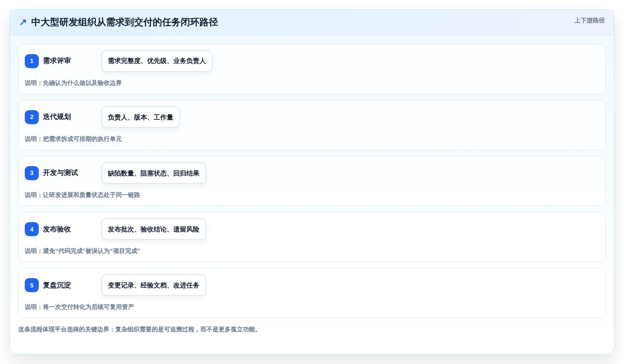Screen dimensions: 624x364
Task: Click the note 将一次交付转化为后续可复用资产
Action: click(x=79, y=307)
